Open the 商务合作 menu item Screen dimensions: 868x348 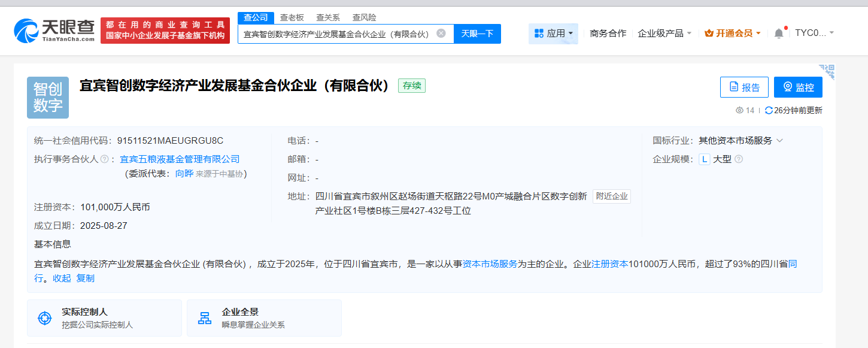click(x=608, y=34)
